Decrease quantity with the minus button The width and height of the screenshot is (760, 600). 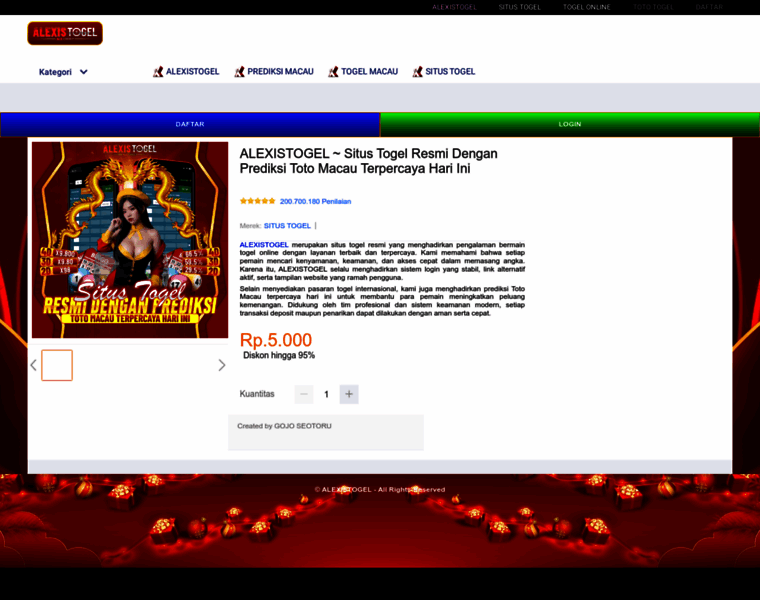pos(304,394)
